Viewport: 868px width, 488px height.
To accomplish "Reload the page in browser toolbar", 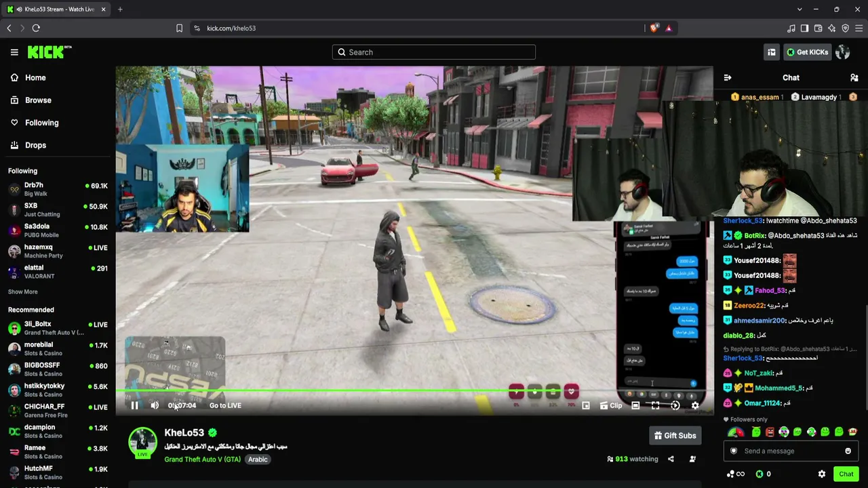I will click(x=36, y=28).
